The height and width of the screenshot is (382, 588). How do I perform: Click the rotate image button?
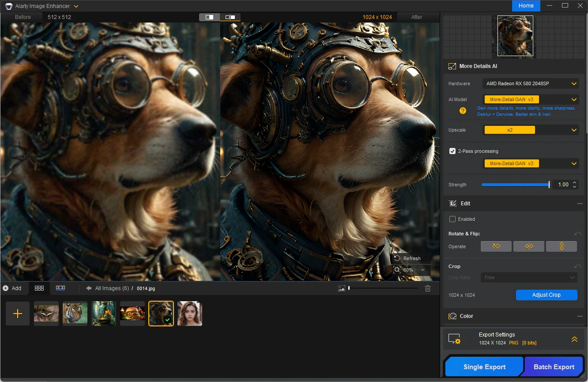[496, 246]
